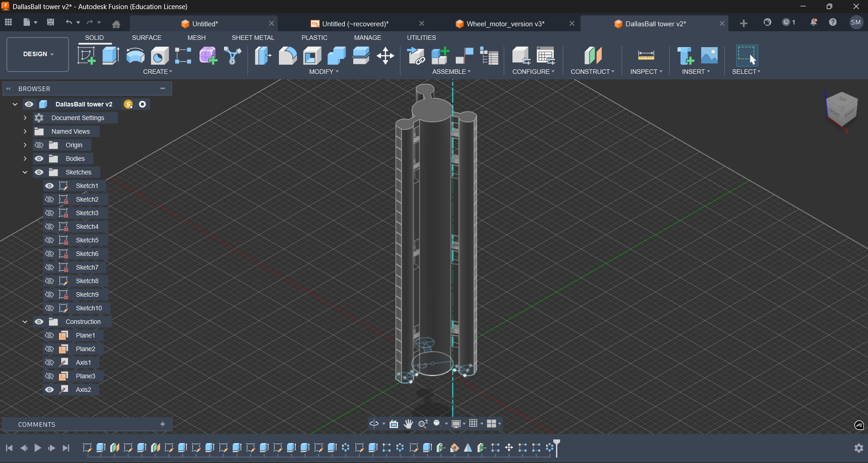Open the MODIFY dropdown menu
Viewport: 868px width, 463px height.
tap(324, 72)
